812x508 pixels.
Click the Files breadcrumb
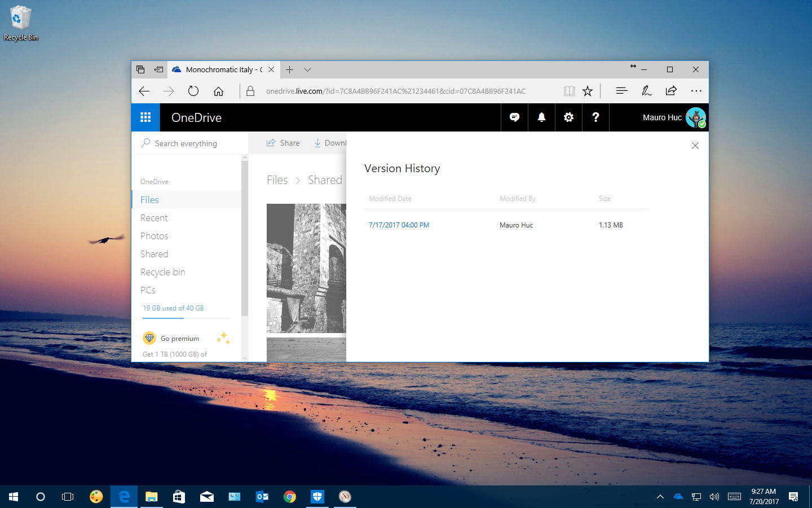coord(277,179)
